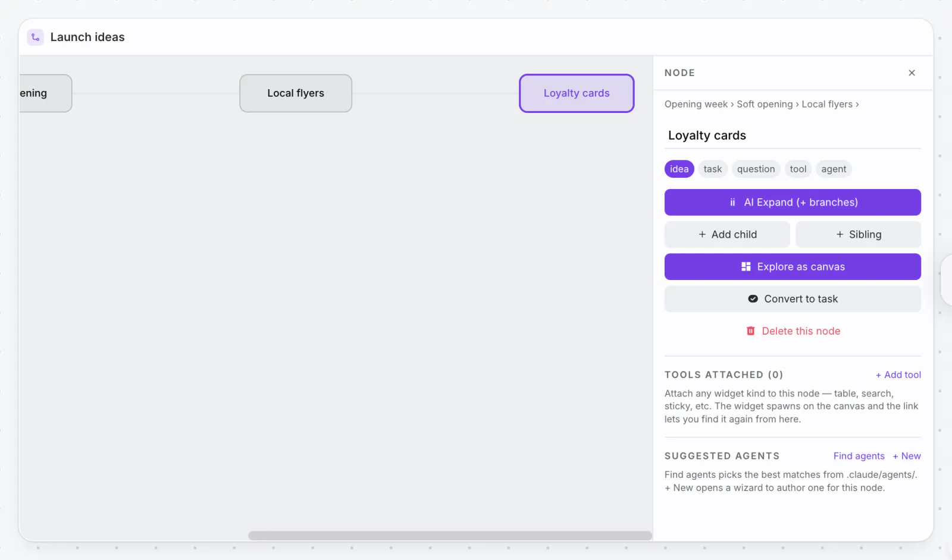Screen dimensions: 952x560
Task: Delete this node
Action: click(793, 331)
